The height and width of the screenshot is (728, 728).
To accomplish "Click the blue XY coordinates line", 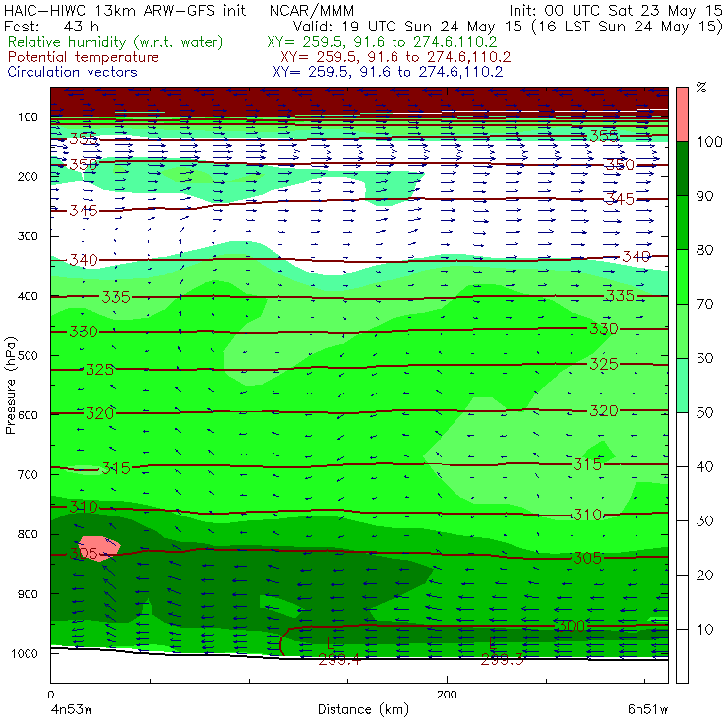I will point(388,72).
